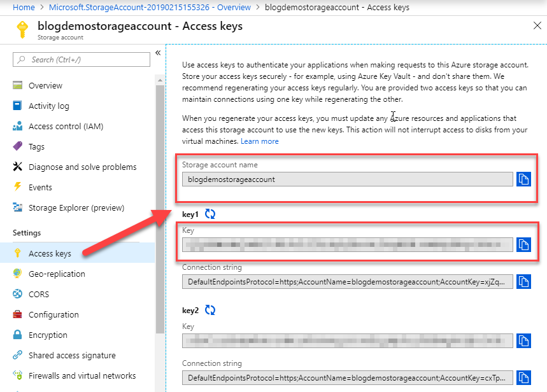
Task: Collapse the sidebar with double chevron
Action: click(x=158, y=53)
